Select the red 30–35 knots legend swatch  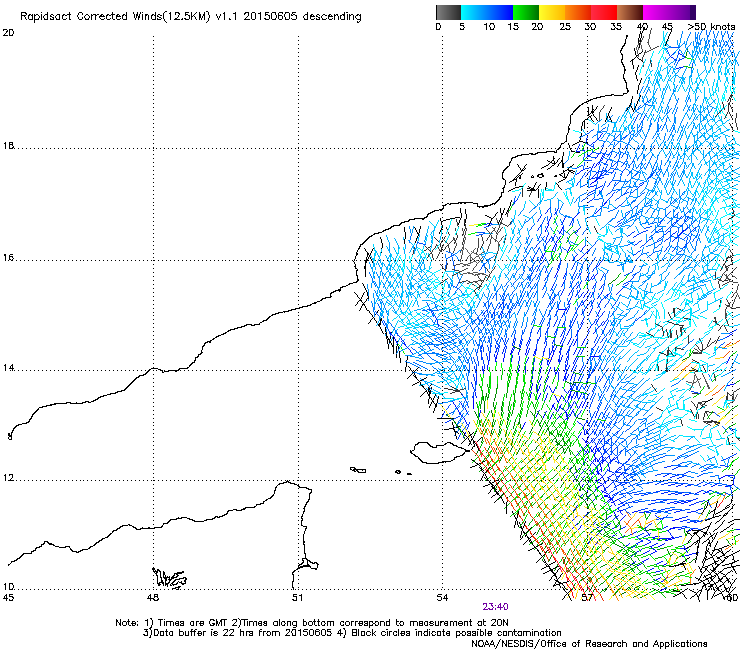click(x=604, y=12)
